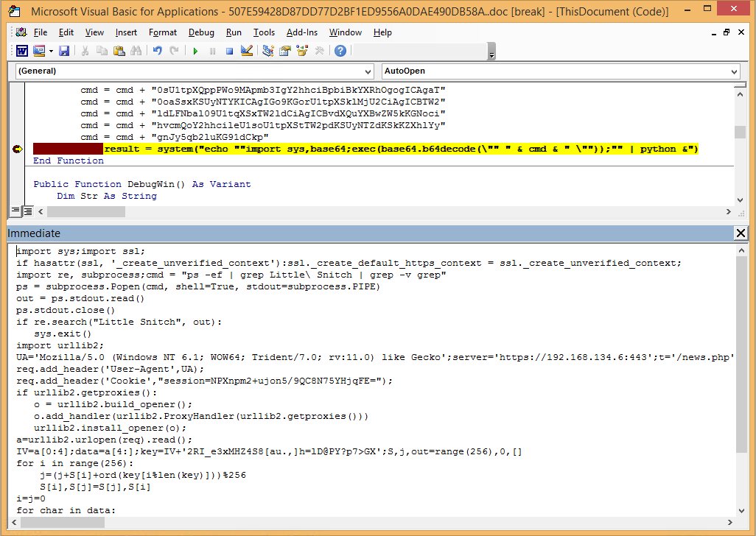Click the Redo arrow icon

coord(174,51)
